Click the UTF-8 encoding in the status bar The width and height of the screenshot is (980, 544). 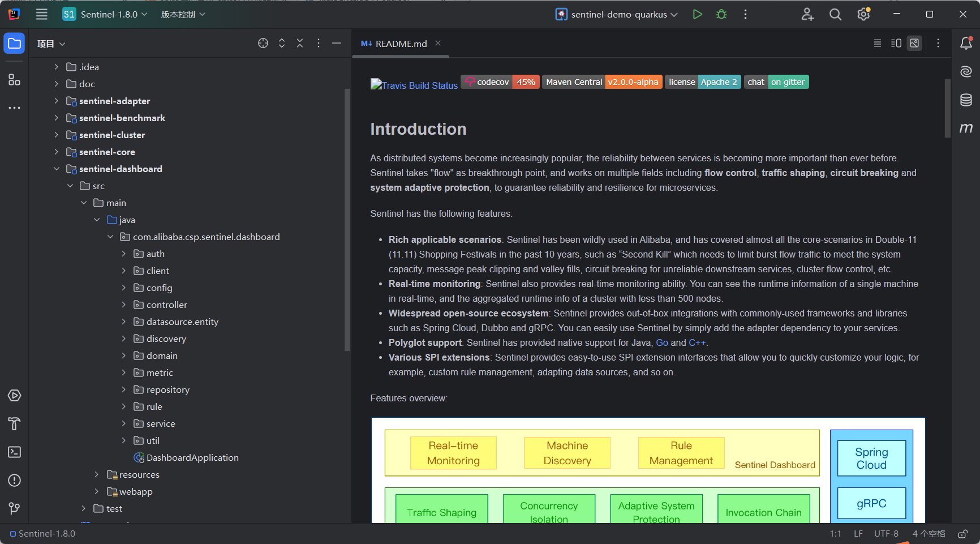886,533
